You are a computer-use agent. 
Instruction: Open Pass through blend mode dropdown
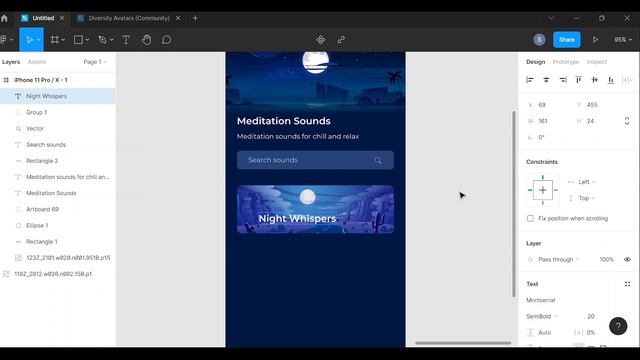click(559, 259)
